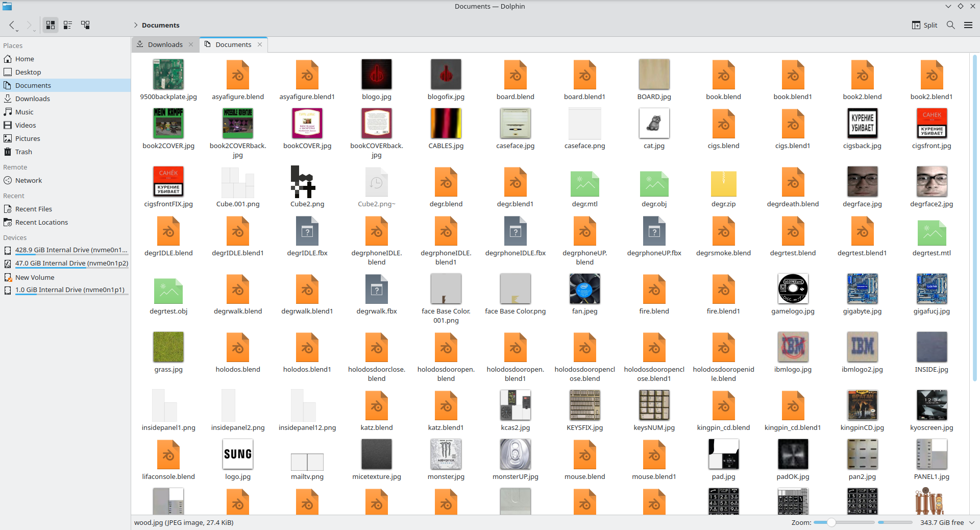Select the fan.jpeg thumbnail
Image resolution: width=980 pixels, height=530 pixels.
[584, 289]
